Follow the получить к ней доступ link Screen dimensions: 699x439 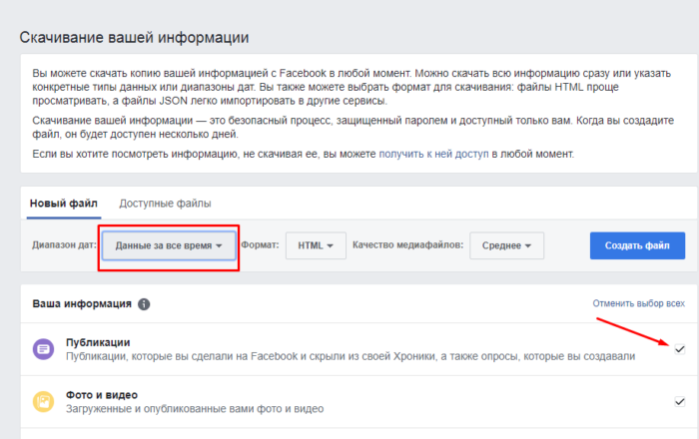pyautogui.click(x=434, y=154)
